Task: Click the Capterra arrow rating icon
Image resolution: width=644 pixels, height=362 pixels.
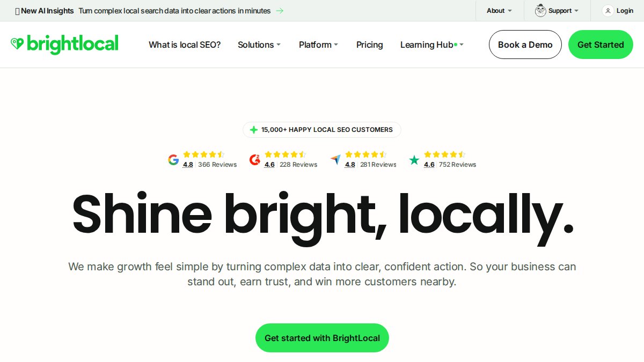Action: (335, 160)
